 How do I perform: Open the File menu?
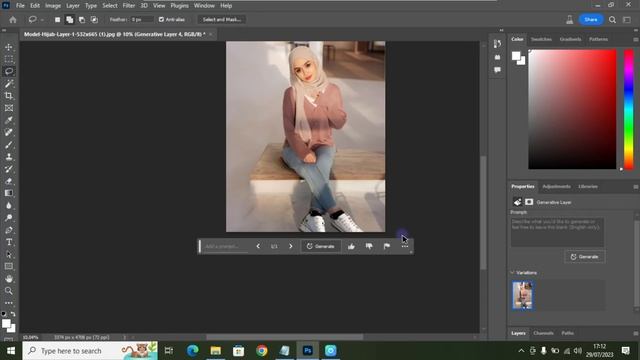20,6
